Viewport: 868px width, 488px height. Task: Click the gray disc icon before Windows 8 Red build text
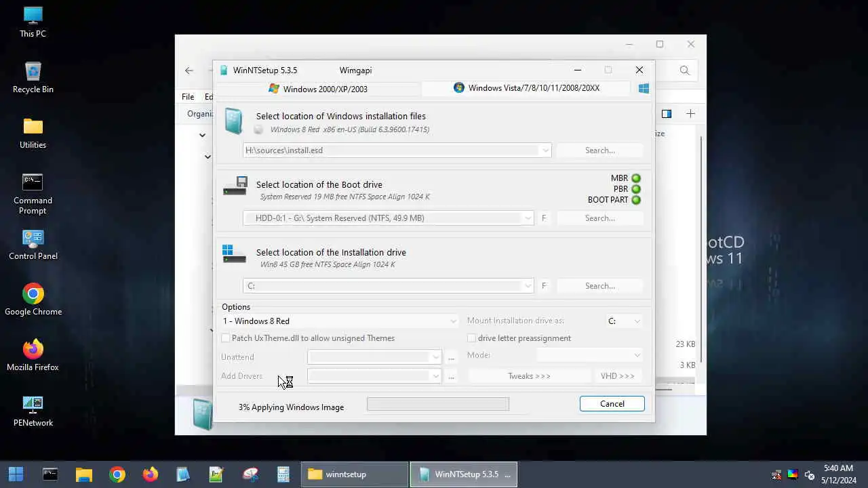click(x=258, y=129)
